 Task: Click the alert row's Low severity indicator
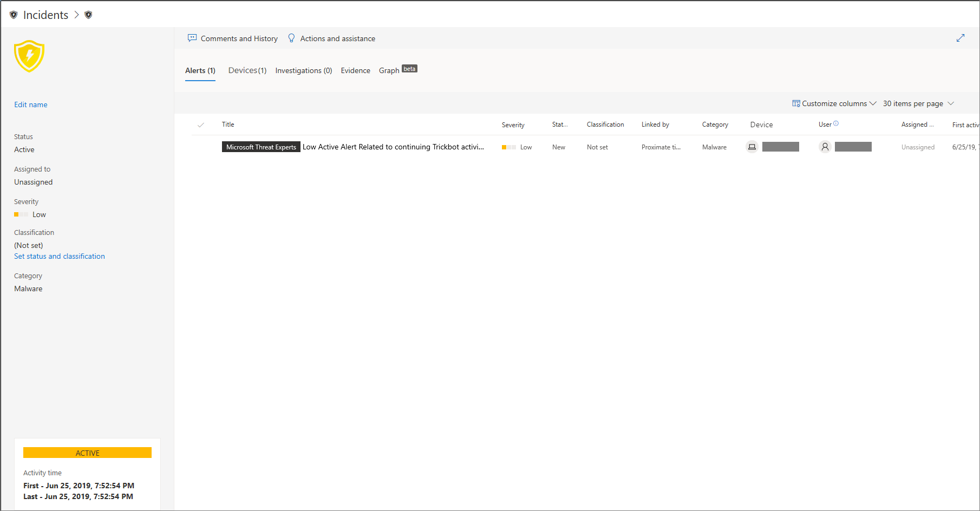(x=517, y=147)
